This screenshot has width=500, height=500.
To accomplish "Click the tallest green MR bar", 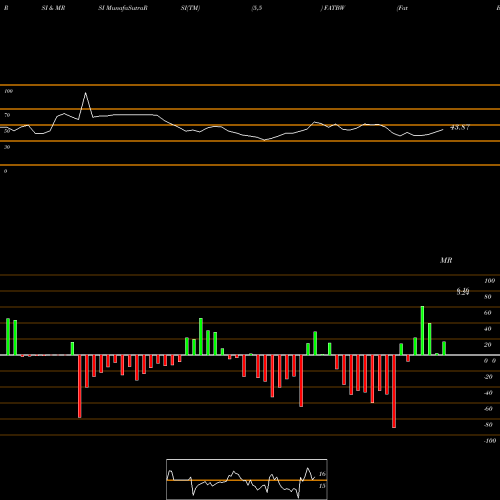I will click(422, 330).
